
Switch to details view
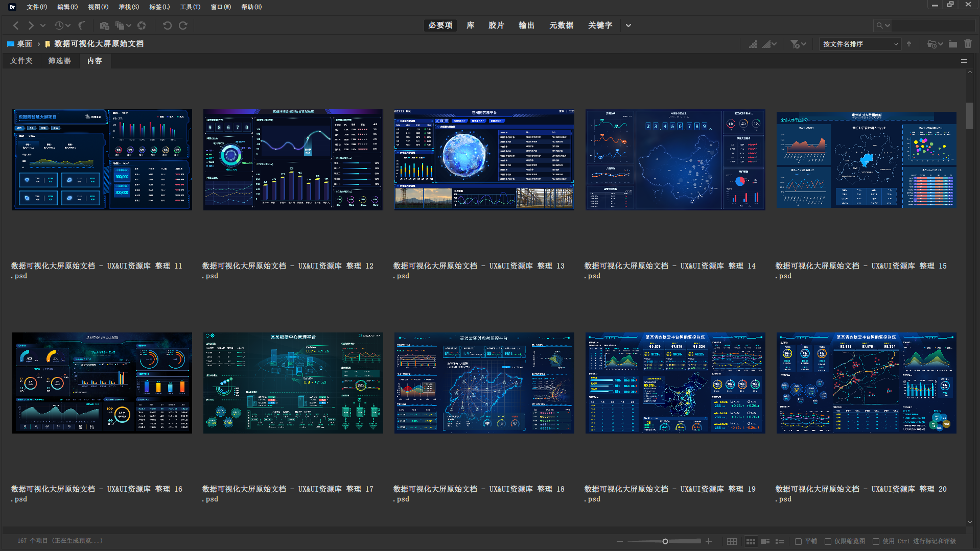pos(765,541)
